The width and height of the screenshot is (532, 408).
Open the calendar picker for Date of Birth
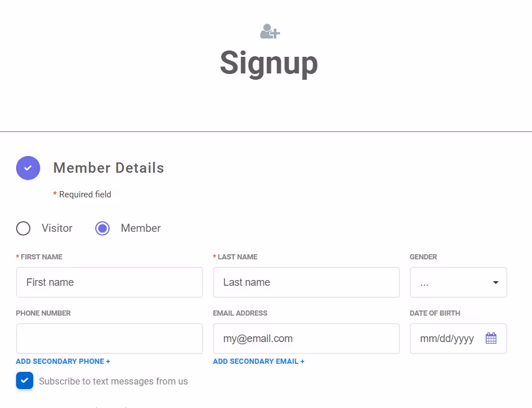pyautogui.click(x=491, y=338)
